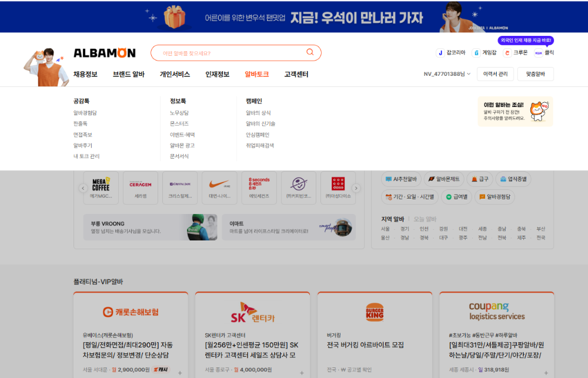Select the 업직종별 briefcase icon
The width and height of the screenshot is (588, 378).
[504, 179]
